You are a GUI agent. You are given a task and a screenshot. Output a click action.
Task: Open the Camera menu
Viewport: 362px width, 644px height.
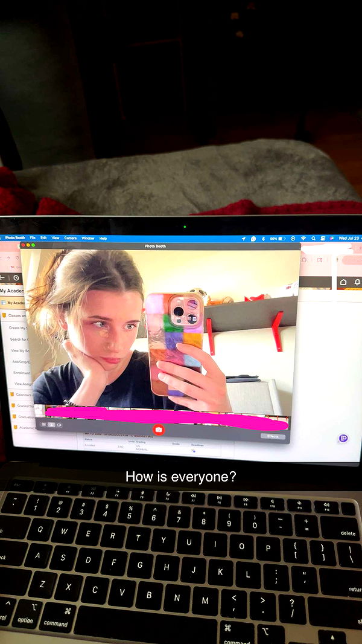pyautogui.click(x=71, y=238)
